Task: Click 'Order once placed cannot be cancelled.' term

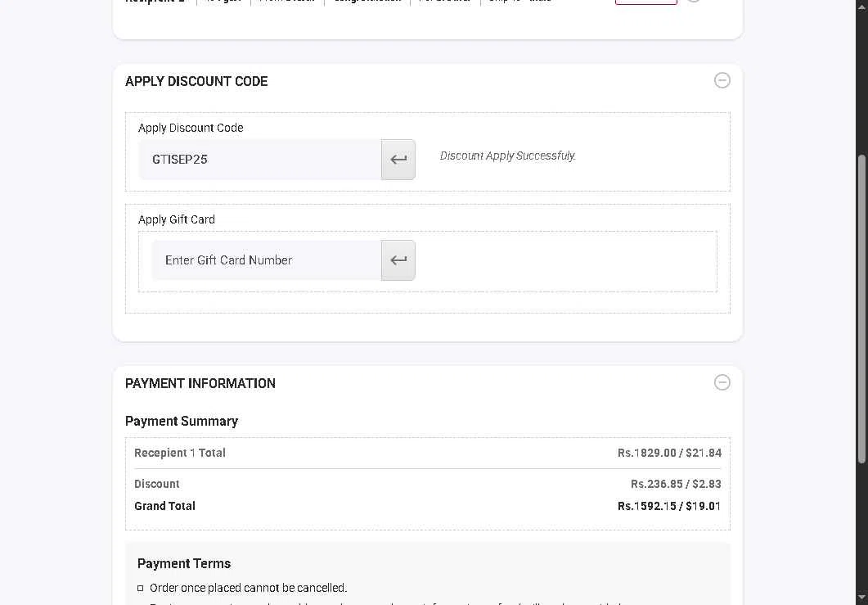Action: [248, 588]
